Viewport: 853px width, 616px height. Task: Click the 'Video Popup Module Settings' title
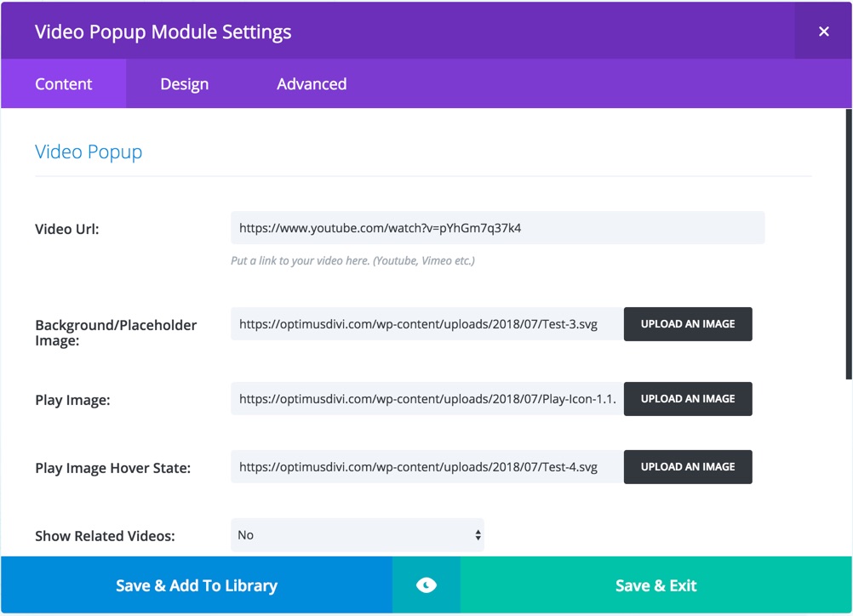pos(163,31)
